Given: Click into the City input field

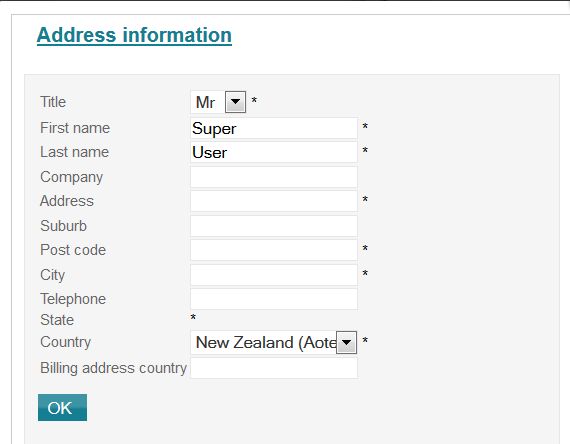Looking at the screenshot, I should [274, 275].
